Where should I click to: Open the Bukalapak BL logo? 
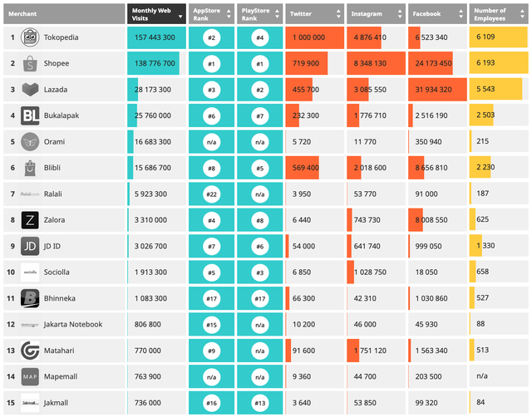coord(30,115)
